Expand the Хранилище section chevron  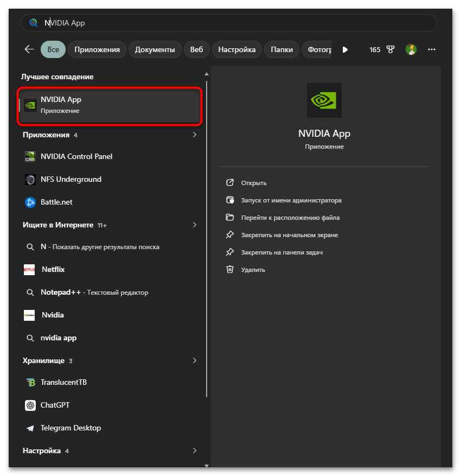pyautogui.click(x=195, y=360)
